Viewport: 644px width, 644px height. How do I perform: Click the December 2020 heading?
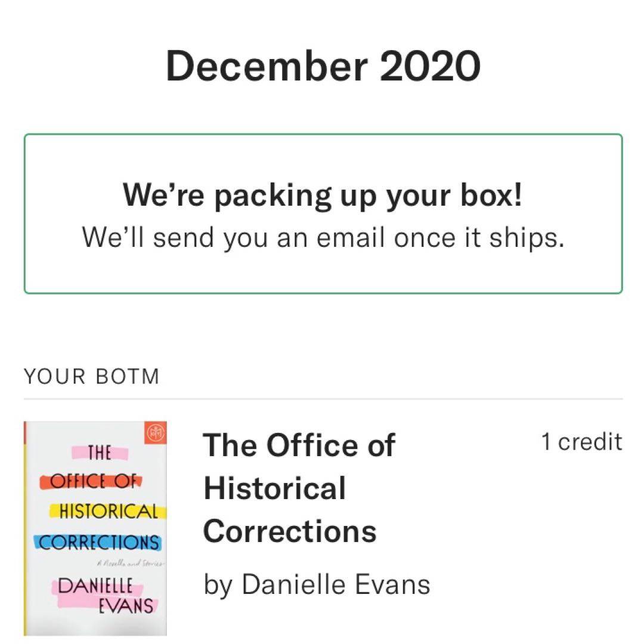pos(323,66)
